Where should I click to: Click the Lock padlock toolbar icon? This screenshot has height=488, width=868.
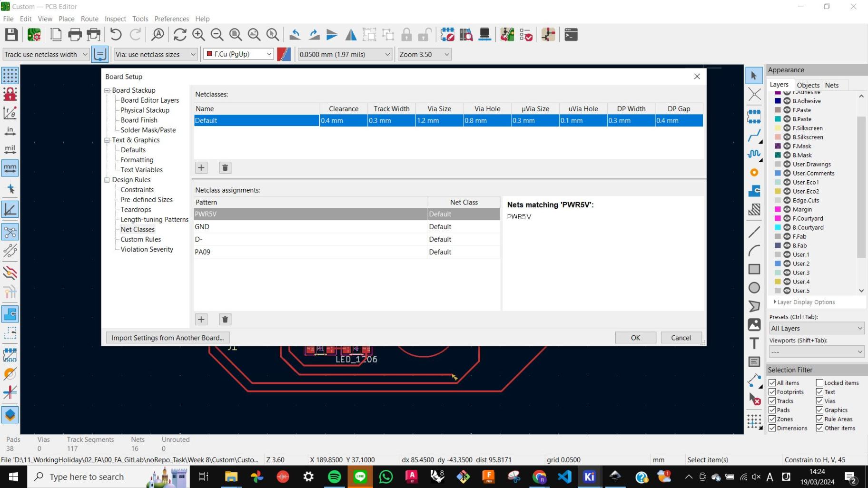tap(406, 35)
